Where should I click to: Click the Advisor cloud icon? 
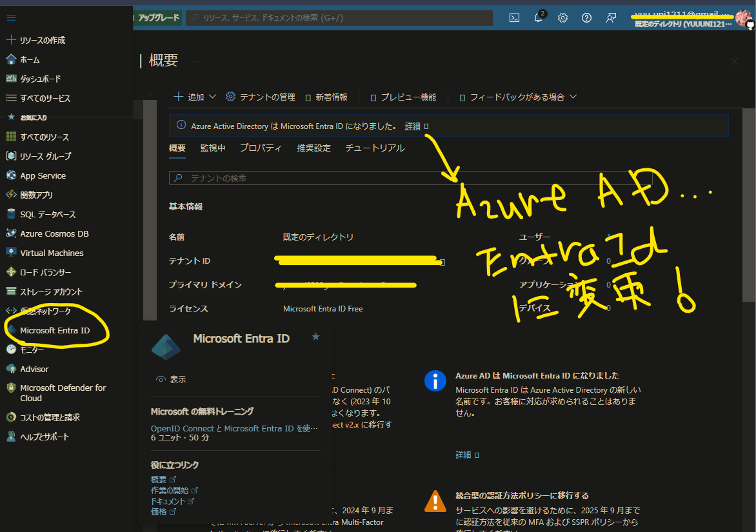click(x=11, y=369)
